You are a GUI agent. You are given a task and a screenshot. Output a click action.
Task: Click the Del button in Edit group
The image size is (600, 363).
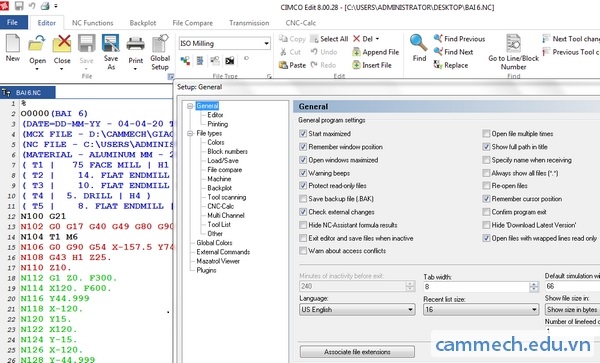point(363,39)
